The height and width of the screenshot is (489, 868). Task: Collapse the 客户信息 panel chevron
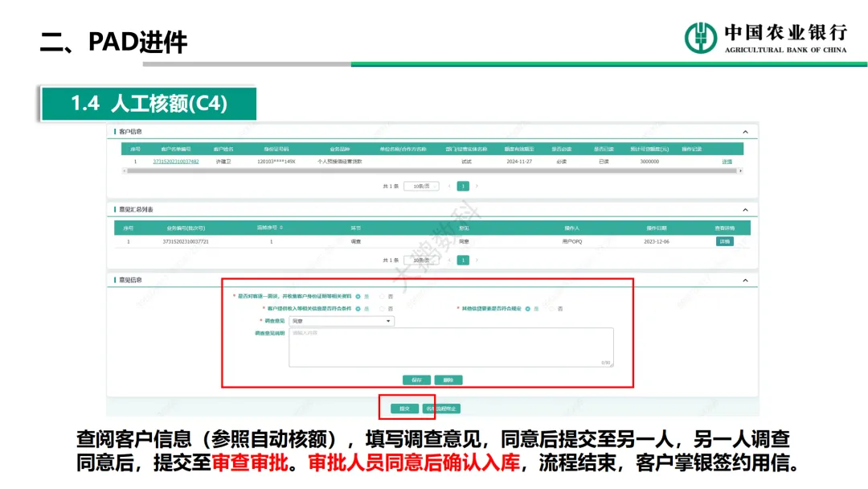[x=745, y=132]
